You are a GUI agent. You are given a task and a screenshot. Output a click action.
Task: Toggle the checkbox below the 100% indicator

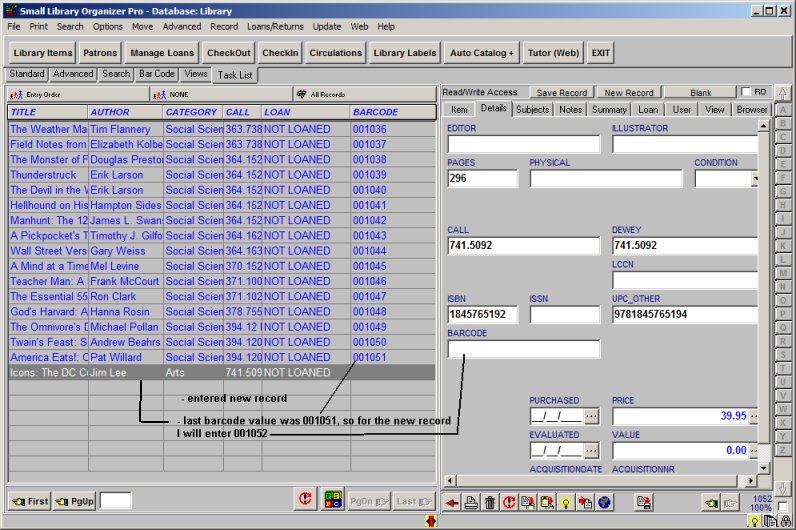782,506
